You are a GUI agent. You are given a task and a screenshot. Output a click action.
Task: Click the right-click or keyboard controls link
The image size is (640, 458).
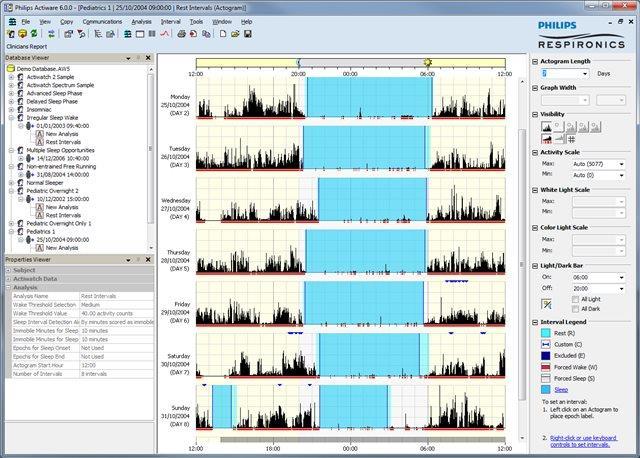click(583, 441)
